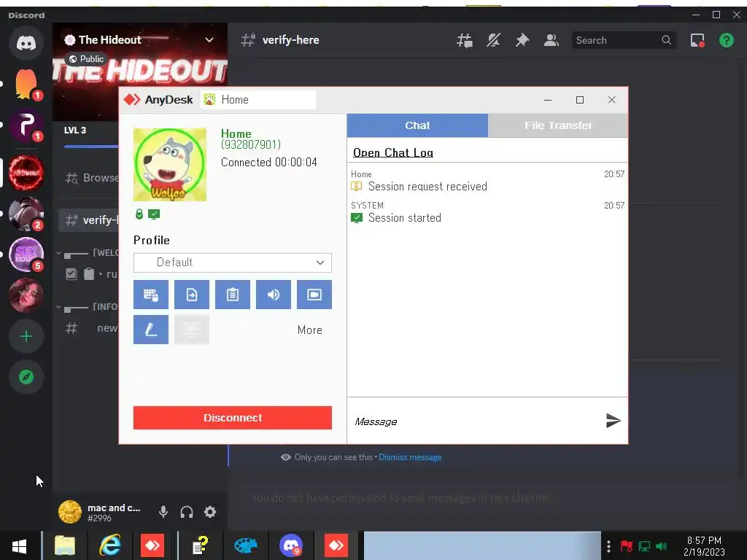The height and width of the screenshot is (560, 747).
Task: Toggle member list icon in Discord
Action: [x=551, y=41]
